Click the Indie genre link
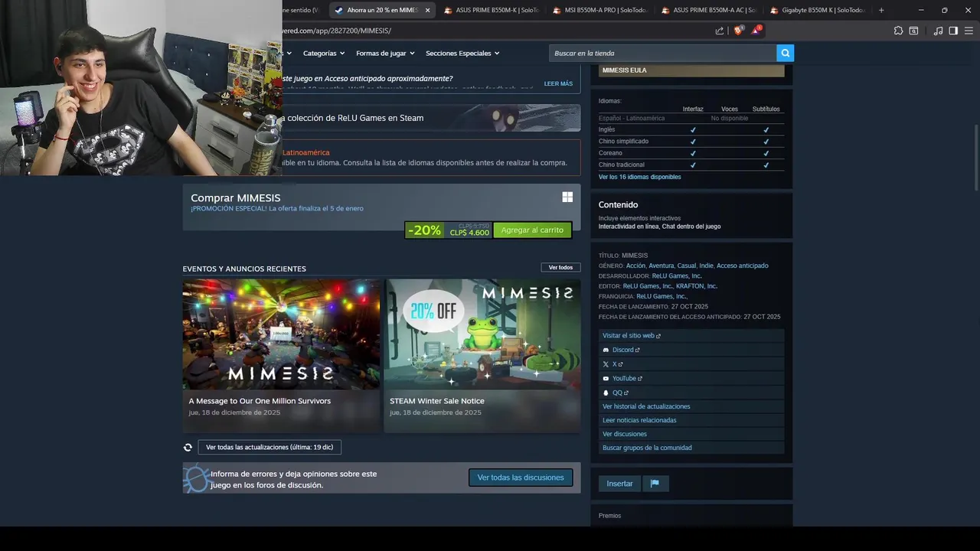This screenshot has height=551, width=980. click(x=706, y=266)
